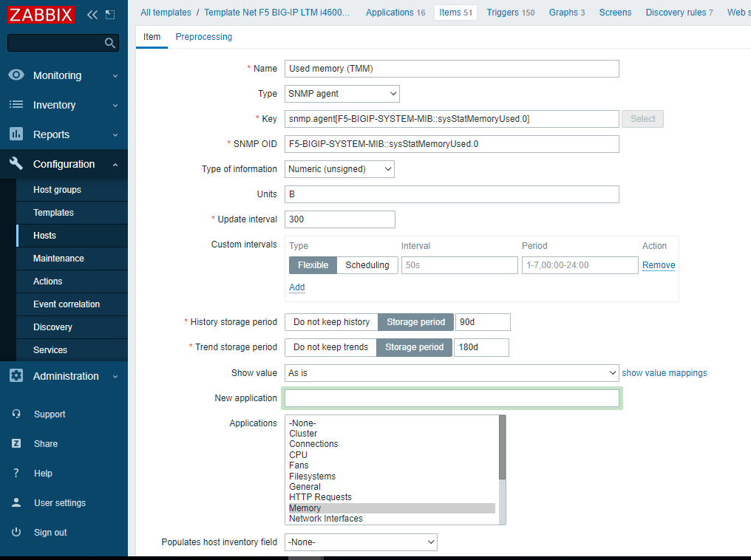The height and width of the screenshot is (560, 751).
Task: Click the Reports bar chart icon
Action: (16, 134)
